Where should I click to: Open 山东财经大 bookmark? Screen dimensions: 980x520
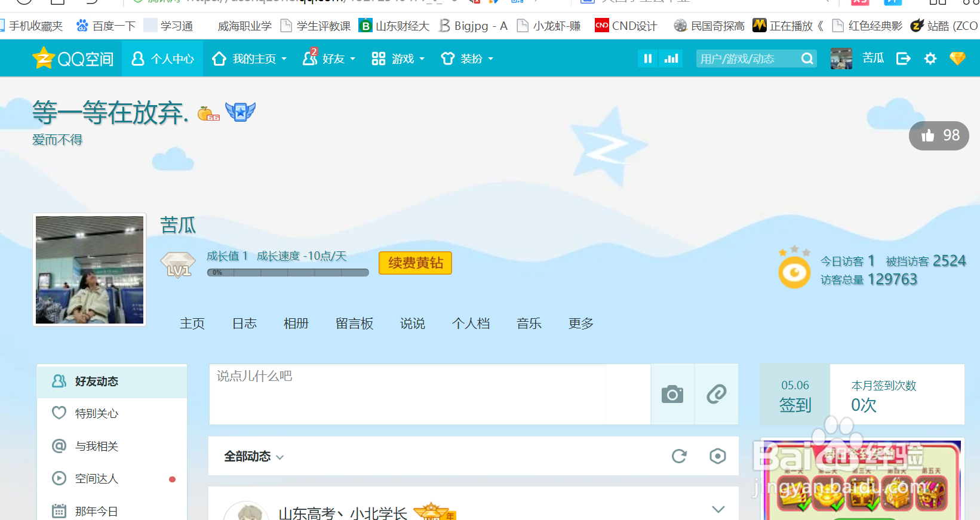(394, 26)
